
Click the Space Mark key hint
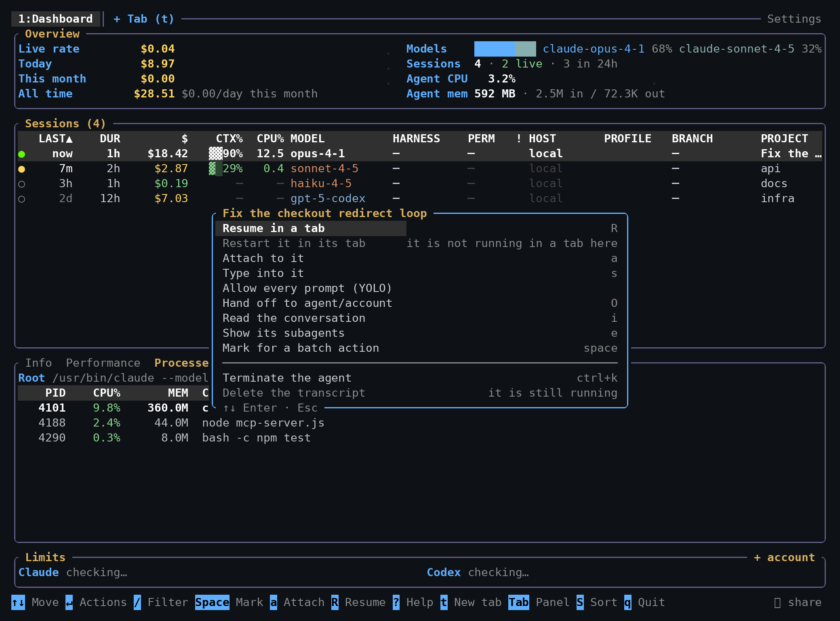coord(212,602)
